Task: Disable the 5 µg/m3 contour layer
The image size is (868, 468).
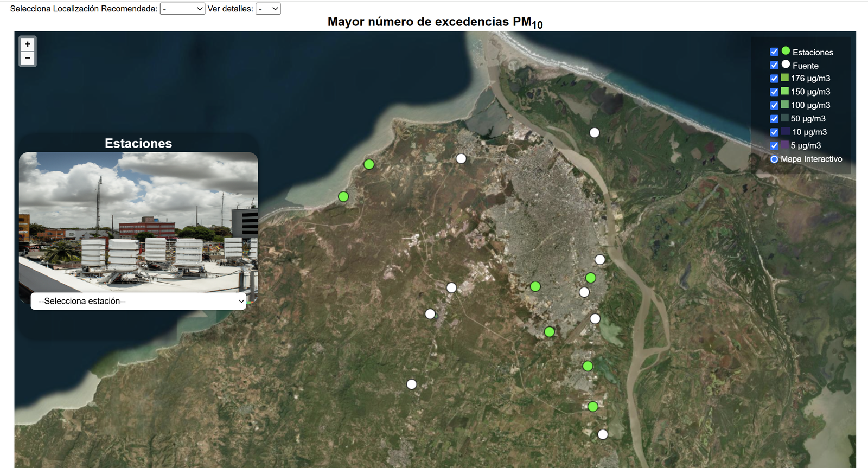Action: point(774,145)
